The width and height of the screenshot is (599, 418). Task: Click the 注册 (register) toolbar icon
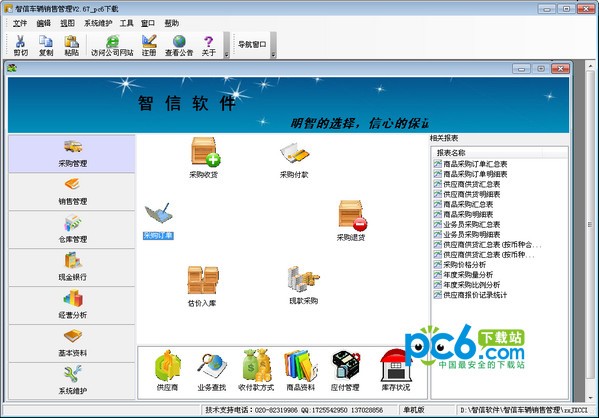point(149,45)
